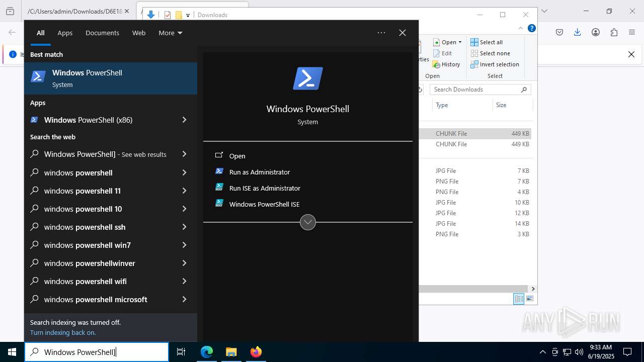This screenshot has height=362, width=644.
Task: Open Task View on taskbar
Action: click(181, 352)
